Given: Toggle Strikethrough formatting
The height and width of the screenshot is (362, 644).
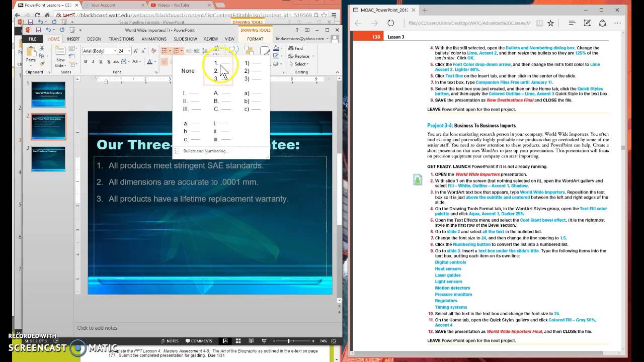Looking at the screenshot, I should click(x=116, y=62).
